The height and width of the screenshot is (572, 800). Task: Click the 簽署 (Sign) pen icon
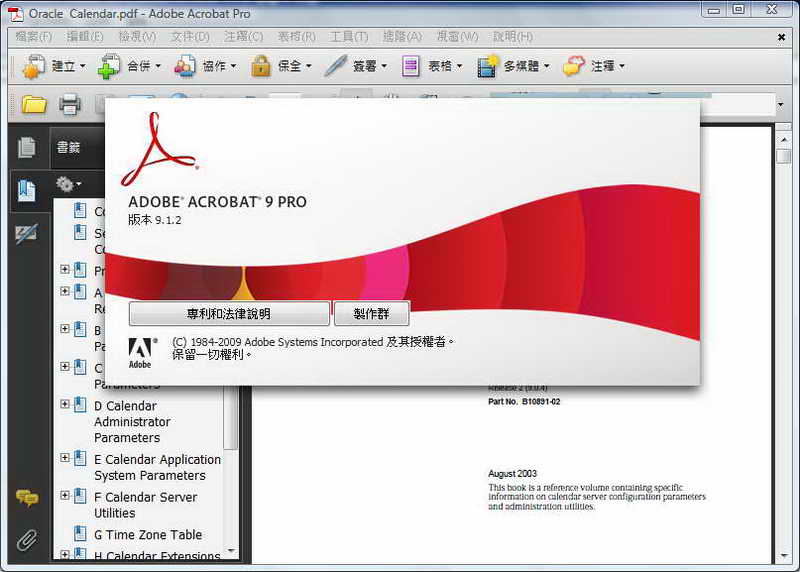pyautogui.click(x=336, y=66)
